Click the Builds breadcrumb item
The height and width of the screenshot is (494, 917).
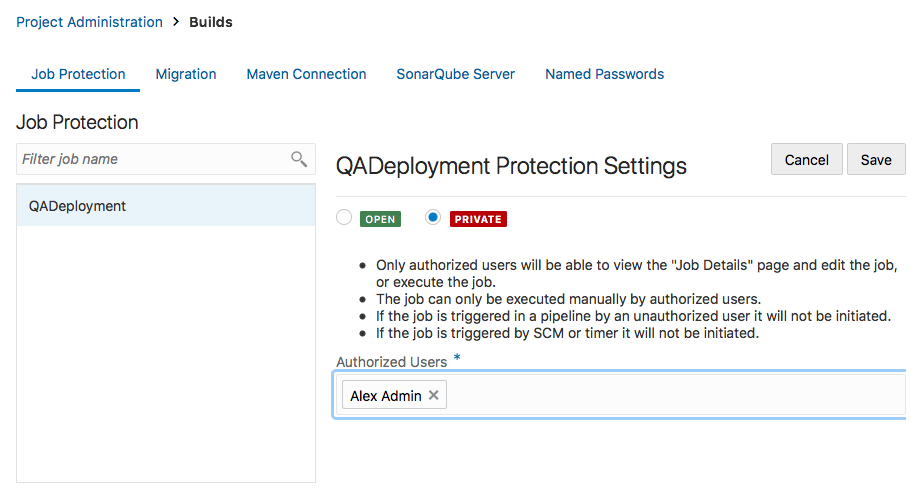(x=211, y=22)
